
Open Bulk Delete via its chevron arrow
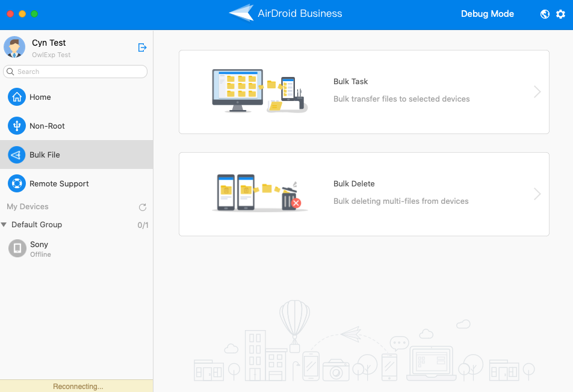(537, 194)
